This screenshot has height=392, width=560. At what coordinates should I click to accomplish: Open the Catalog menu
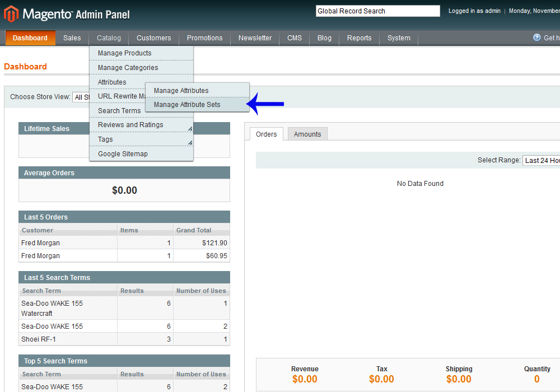point(109,38)
